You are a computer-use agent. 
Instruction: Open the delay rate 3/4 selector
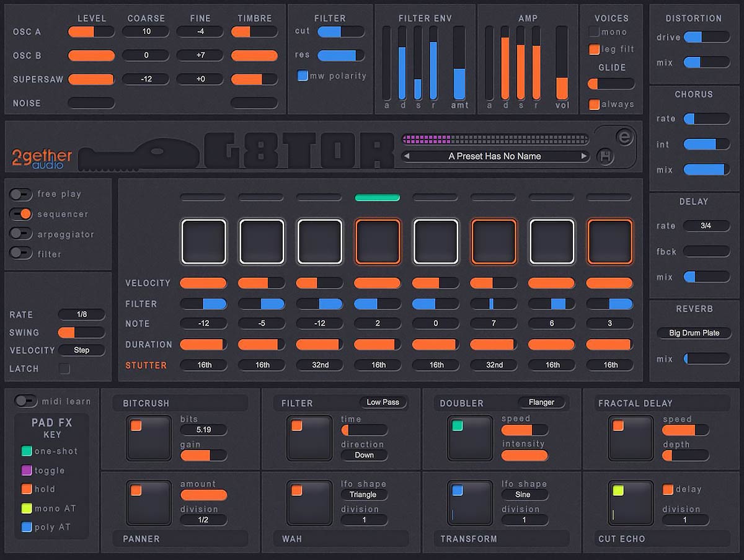coord(706,226)
